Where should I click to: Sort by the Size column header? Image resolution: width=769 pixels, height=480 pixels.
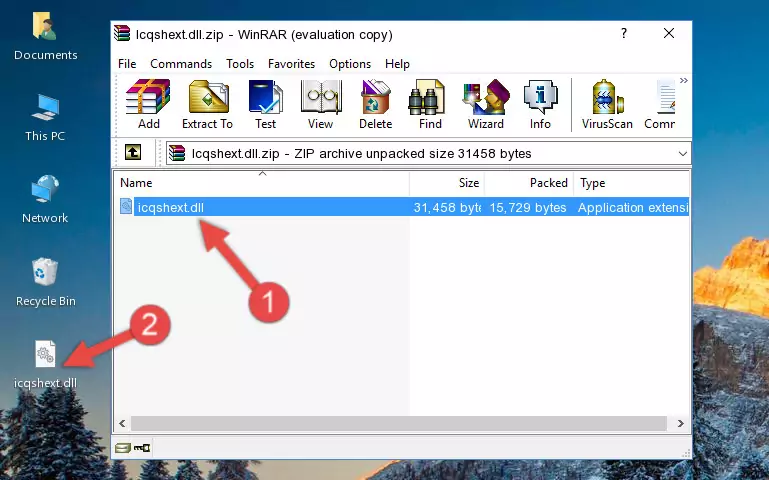[447, 183]
